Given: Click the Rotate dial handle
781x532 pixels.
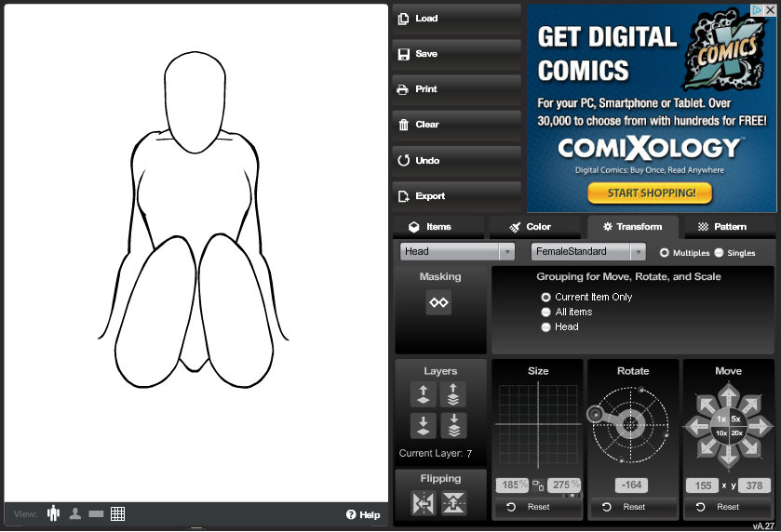Looking at the screenshot, I should coord(595,415).
